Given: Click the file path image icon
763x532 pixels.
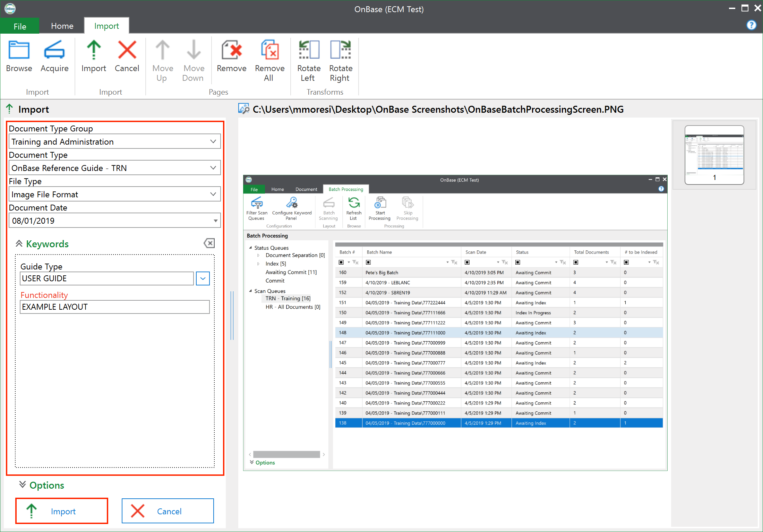Looking at the screenshot, I should click(x=243, y=109).
